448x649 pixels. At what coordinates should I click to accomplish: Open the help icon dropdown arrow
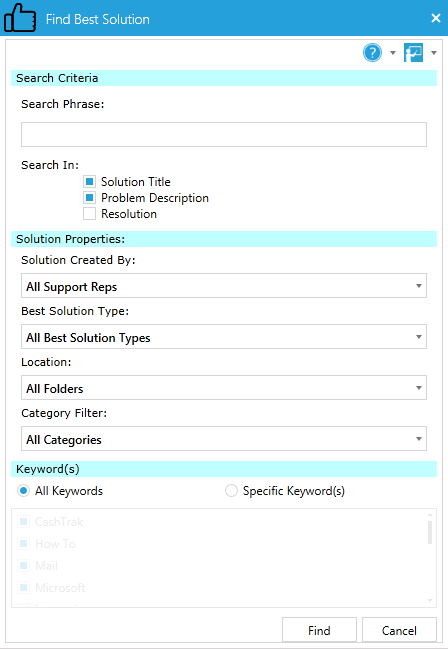[x=393, y=53]
